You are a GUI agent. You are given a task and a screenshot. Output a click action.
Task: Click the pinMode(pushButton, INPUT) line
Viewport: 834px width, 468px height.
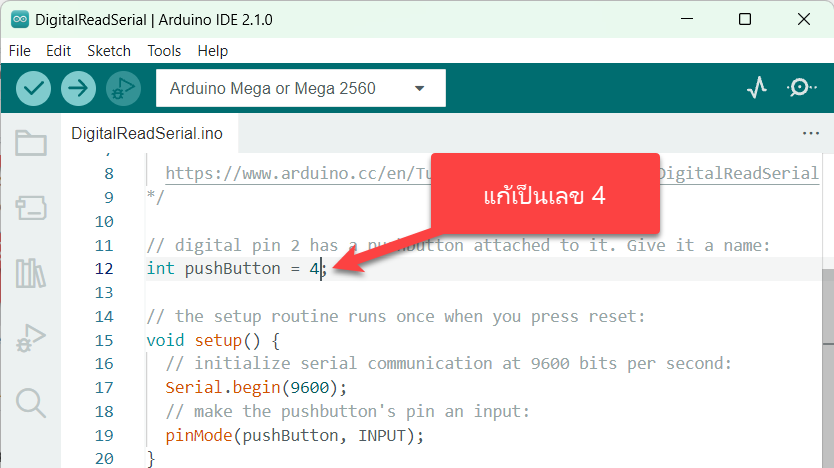point(295,436)
